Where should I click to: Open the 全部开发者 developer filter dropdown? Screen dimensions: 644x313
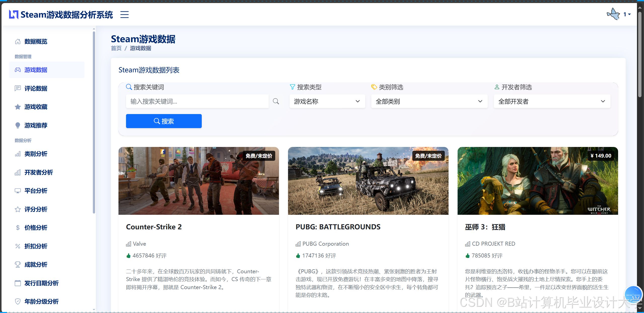coord(552,101)
